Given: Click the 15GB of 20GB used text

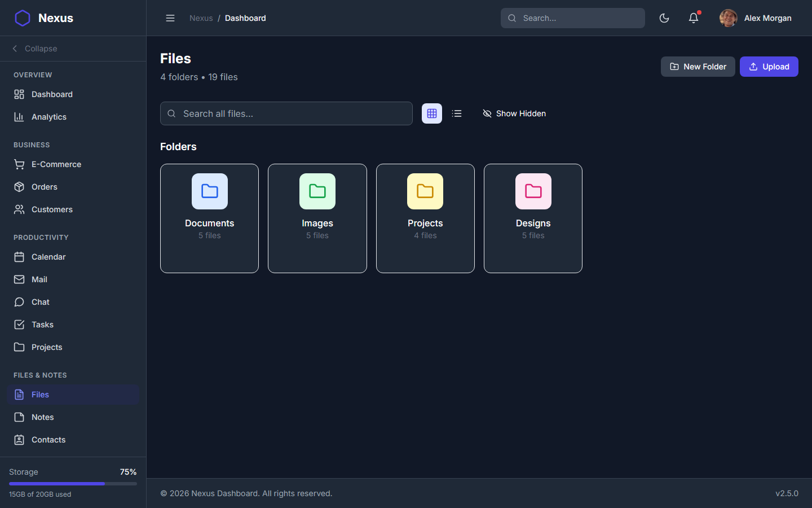Looking at the screenshot, I should point(40,494).
